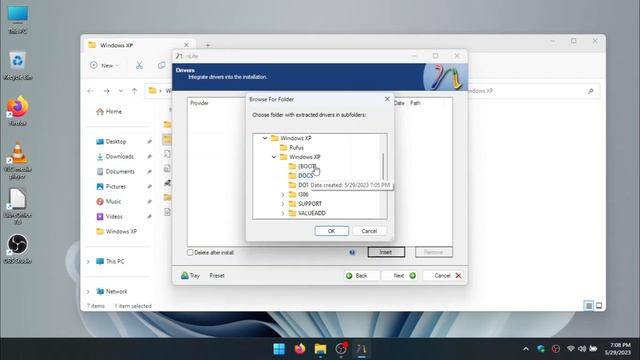Expand Network in navigation pane
The height and width of the screenshot is (360, 640).
[89, 291]
